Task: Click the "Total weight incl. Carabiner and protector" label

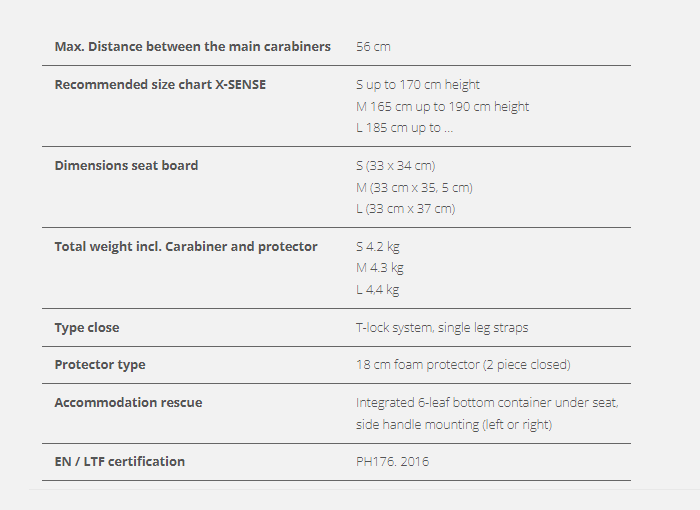Action: (186, 246)
